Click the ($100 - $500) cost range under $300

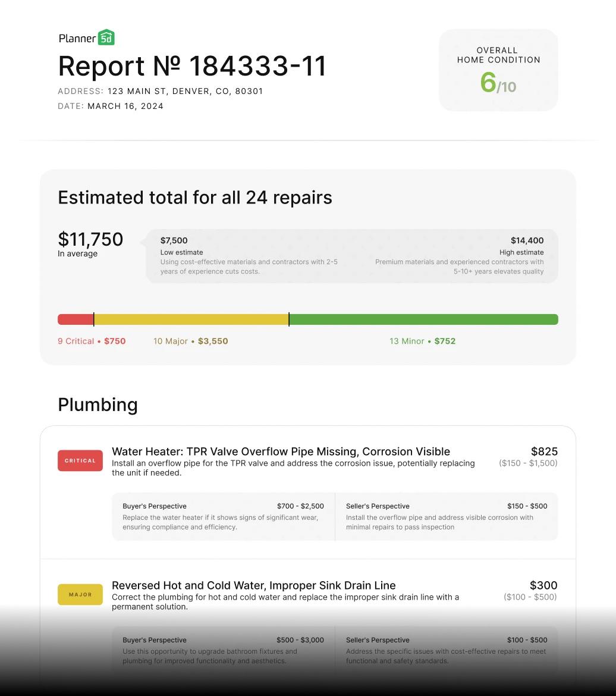tap(530, 597)
